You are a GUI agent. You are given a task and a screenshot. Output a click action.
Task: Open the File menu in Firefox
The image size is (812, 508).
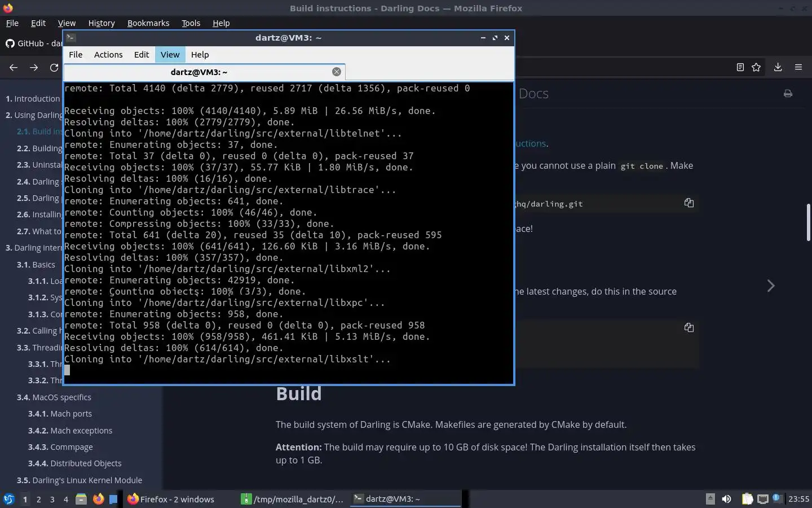pyautogui.click(x=12, y=23)
